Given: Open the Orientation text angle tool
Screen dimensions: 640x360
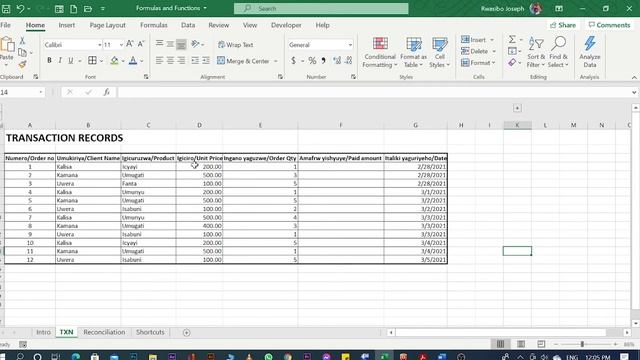Looking at the screenshot, I should [196, 44].
